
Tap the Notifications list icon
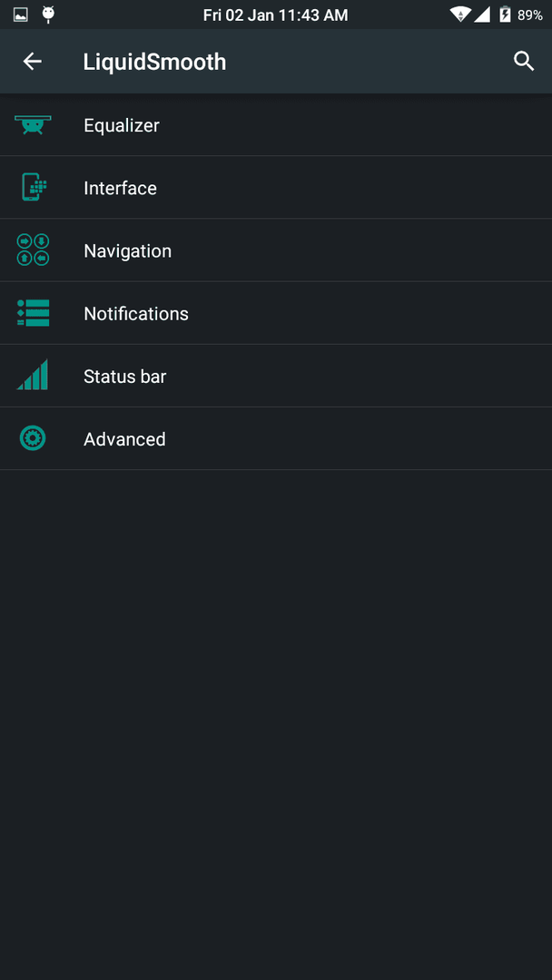pyautogui.click(x=33, y=313)
